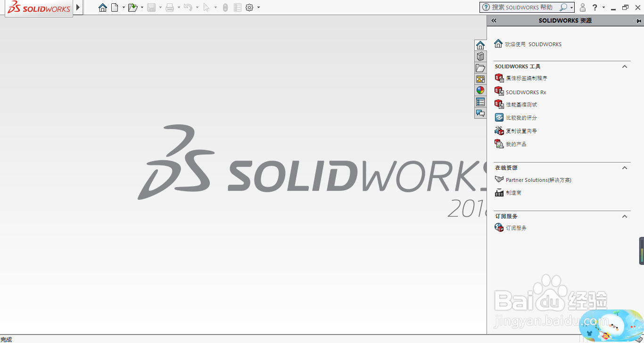Click the user login person icon

(583, 8)
